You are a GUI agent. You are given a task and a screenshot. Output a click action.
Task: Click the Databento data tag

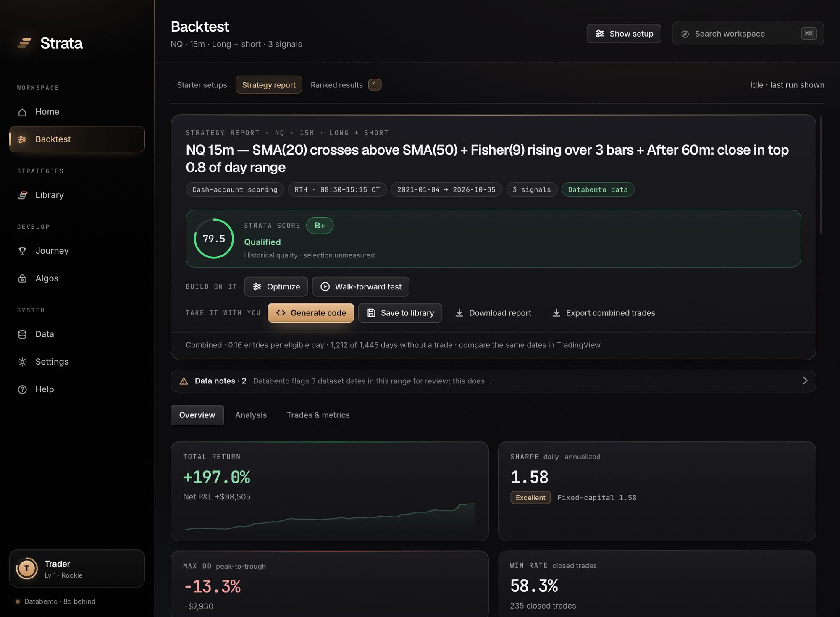(x=598, y=189)
